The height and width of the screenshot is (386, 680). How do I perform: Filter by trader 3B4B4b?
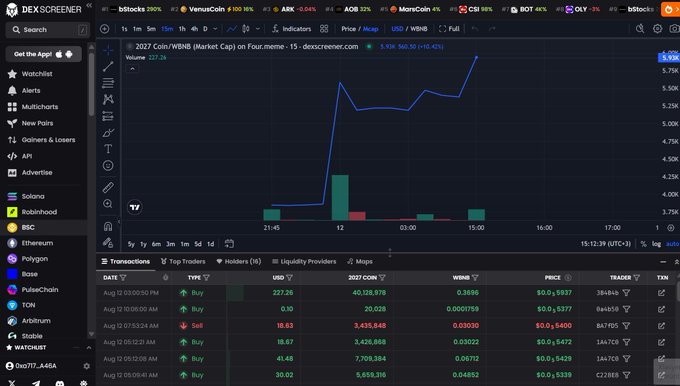pos(626,293)
